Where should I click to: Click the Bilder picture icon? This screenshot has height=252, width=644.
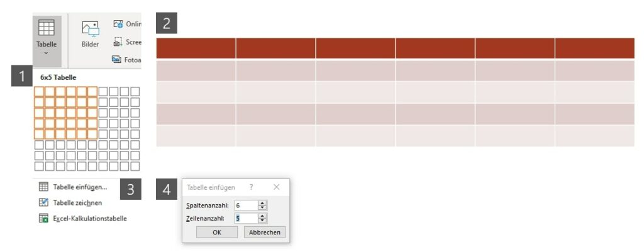(x=90, y=29)
